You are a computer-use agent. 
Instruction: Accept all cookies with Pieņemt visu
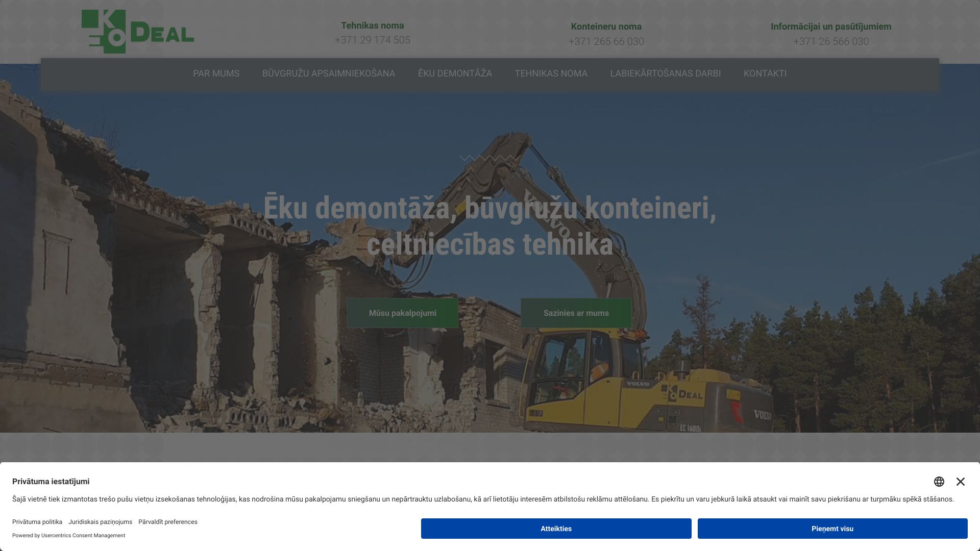tap(832, 529)
